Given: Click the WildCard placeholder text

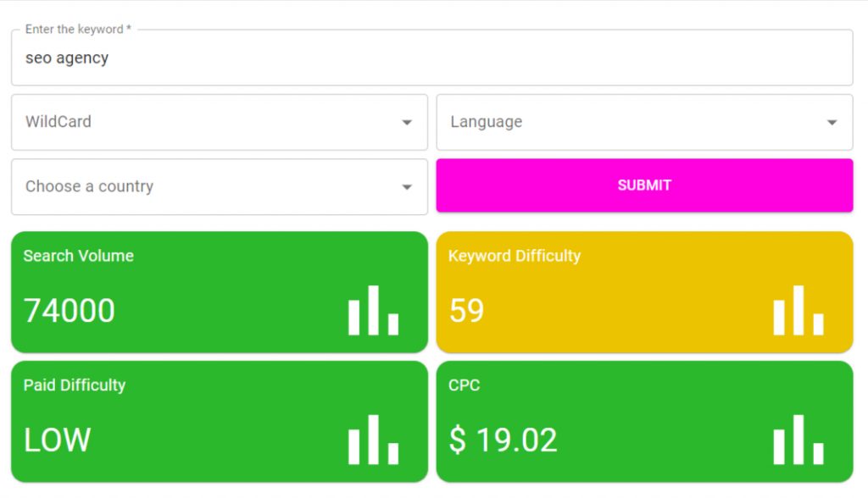Looking at the screenshot, I should click(x=58, y=122).
